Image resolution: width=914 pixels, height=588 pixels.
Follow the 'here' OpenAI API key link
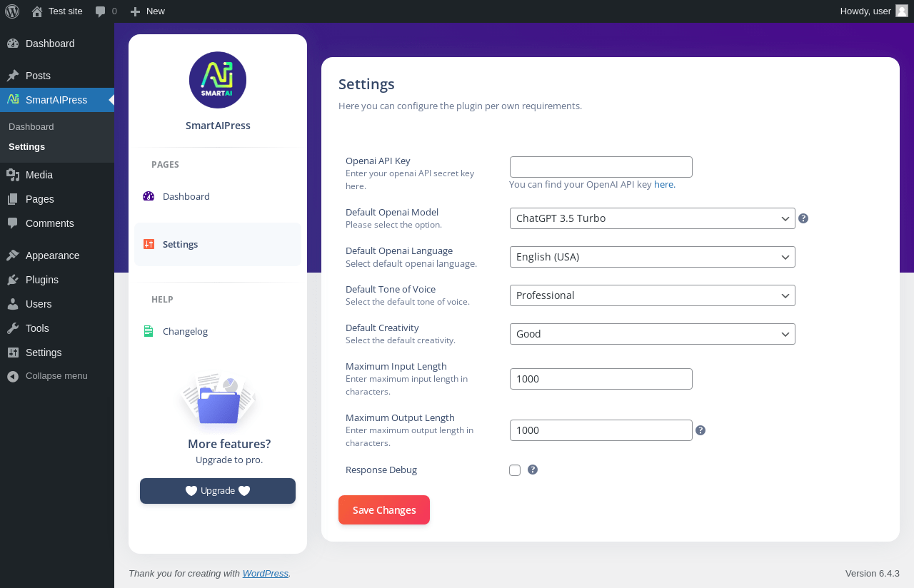(x=664, y=185)
